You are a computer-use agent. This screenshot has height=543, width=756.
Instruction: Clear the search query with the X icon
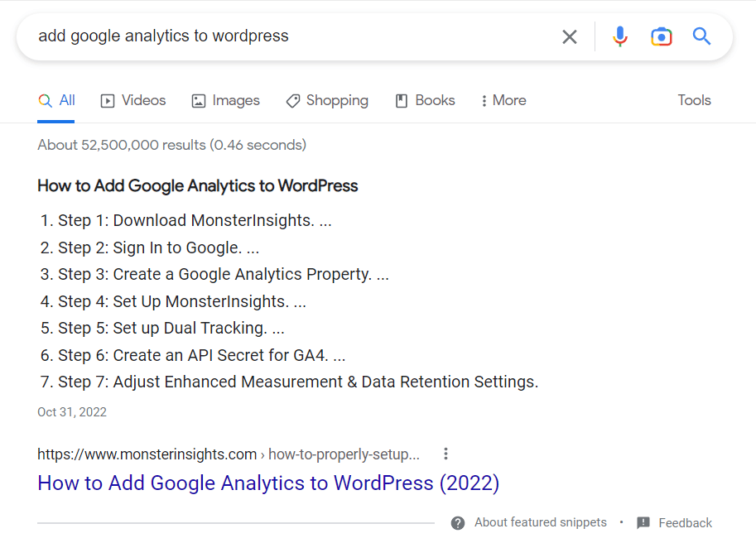(x=569, y=36)
